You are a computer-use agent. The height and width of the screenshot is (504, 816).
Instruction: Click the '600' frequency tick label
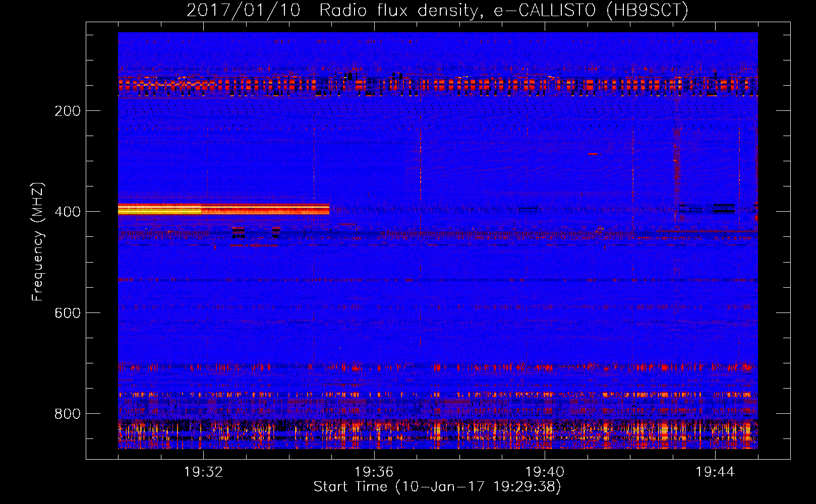pos(68,313)
